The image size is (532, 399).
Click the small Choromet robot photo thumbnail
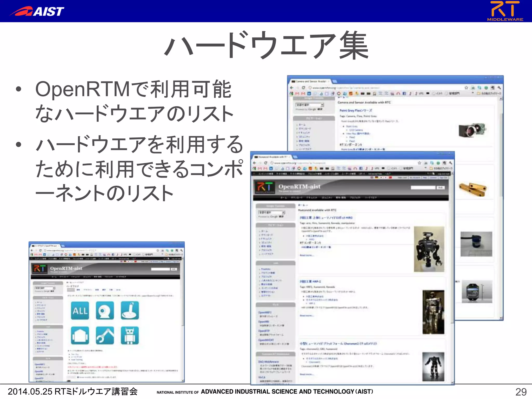[x=433, y=367]
